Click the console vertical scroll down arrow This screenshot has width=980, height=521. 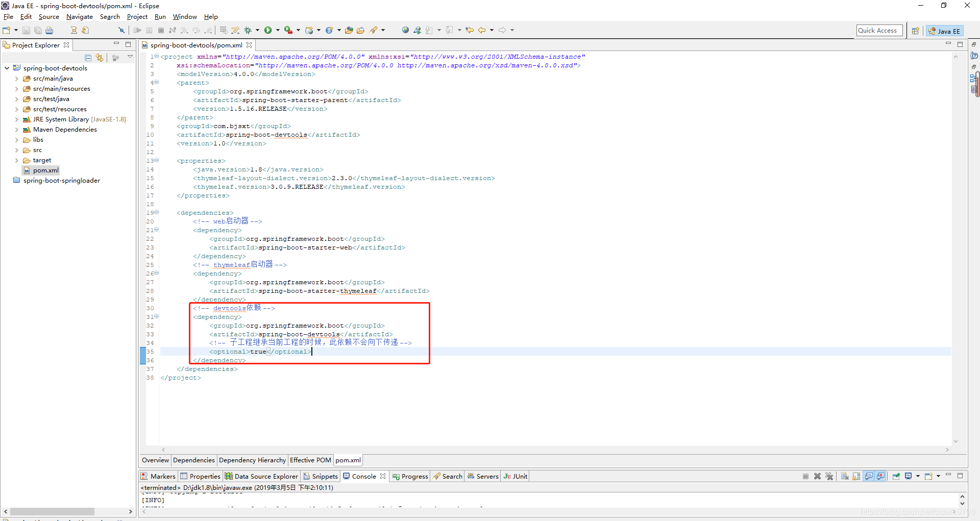coord(962,504)
